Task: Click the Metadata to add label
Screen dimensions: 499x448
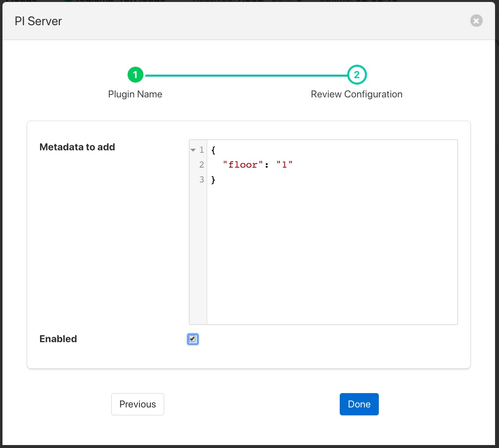Action: click(77, 147)
